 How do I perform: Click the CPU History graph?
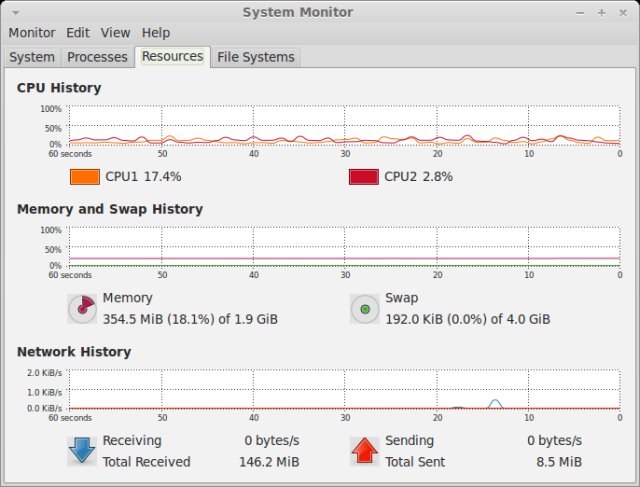(x=344, y=125)
